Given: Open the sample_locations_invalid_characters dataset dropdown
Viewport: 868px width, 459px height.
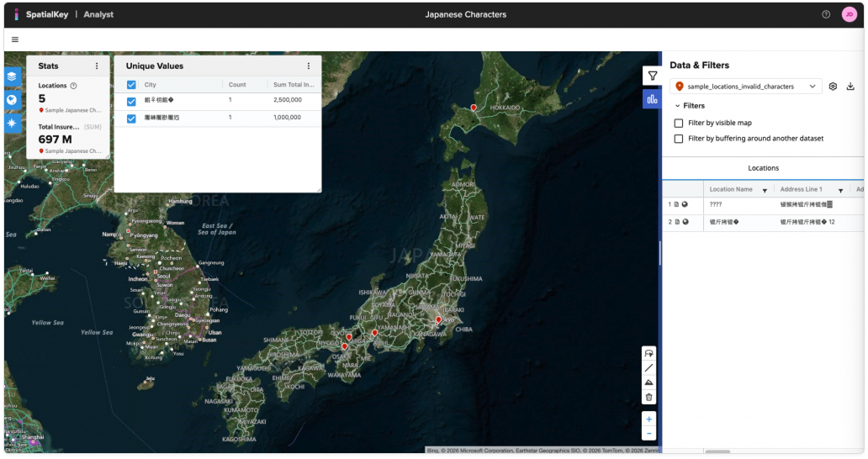Looking at the screenshot, I should click(x=745, y=87).
